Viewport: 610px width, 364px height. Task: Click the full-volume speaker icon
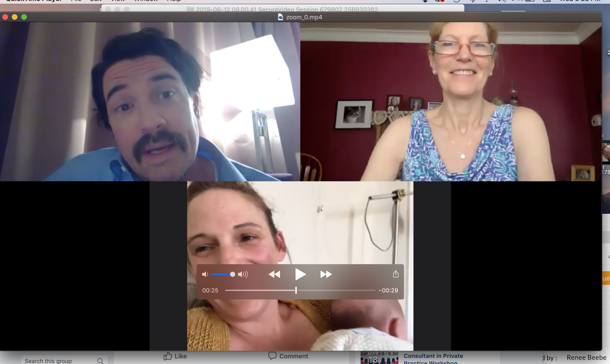243,274
